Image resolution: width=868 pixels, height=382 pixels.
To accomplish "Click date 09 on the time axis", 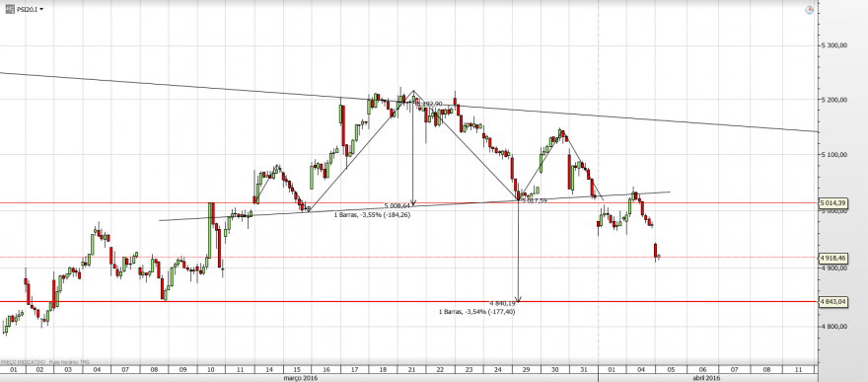I will [182, 369].
